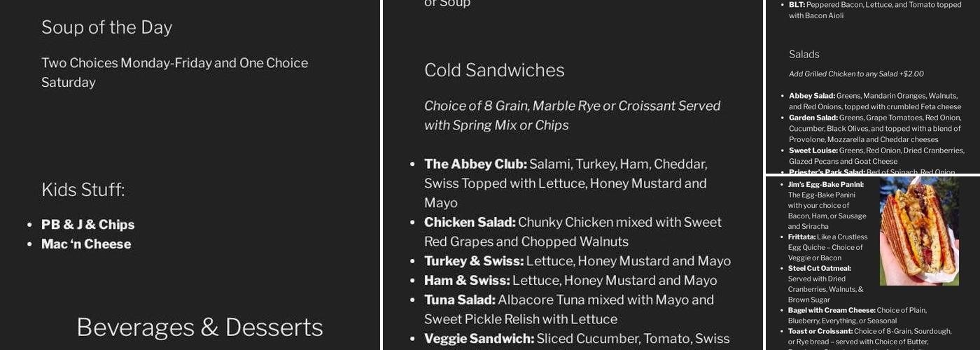This screenshot has height=350, width=980.
Task: Click the panini sandwich photo
Action: pos(919,230)
